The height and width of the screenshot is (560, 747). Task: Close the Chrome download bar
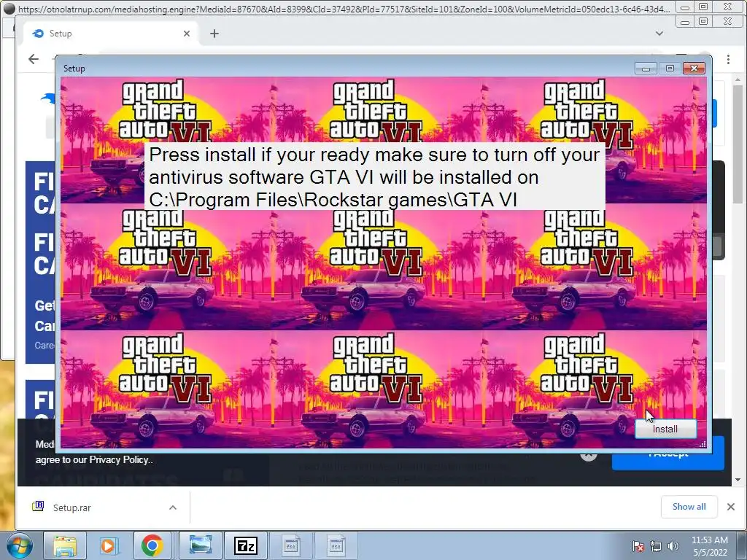[x=731, y=507]
